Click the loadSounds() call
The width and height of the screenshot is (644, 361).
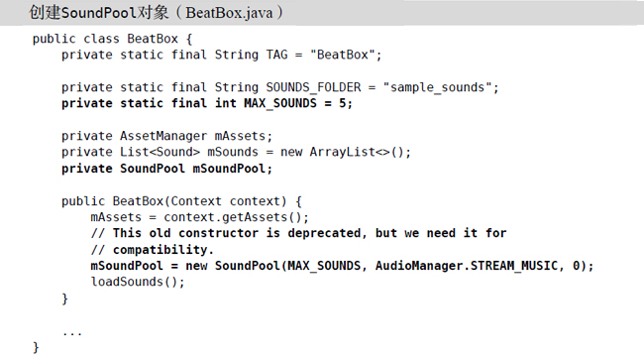click(x=135, y=282)
